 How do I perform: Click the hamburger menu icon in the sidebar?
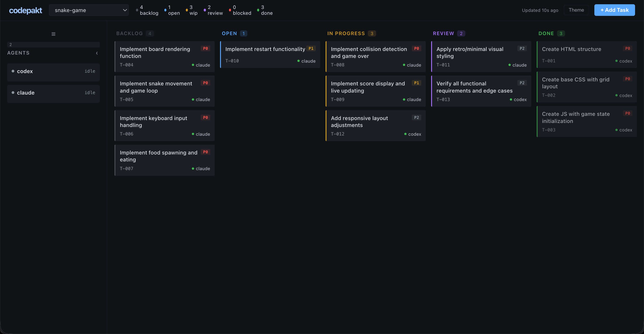[53, 34]
